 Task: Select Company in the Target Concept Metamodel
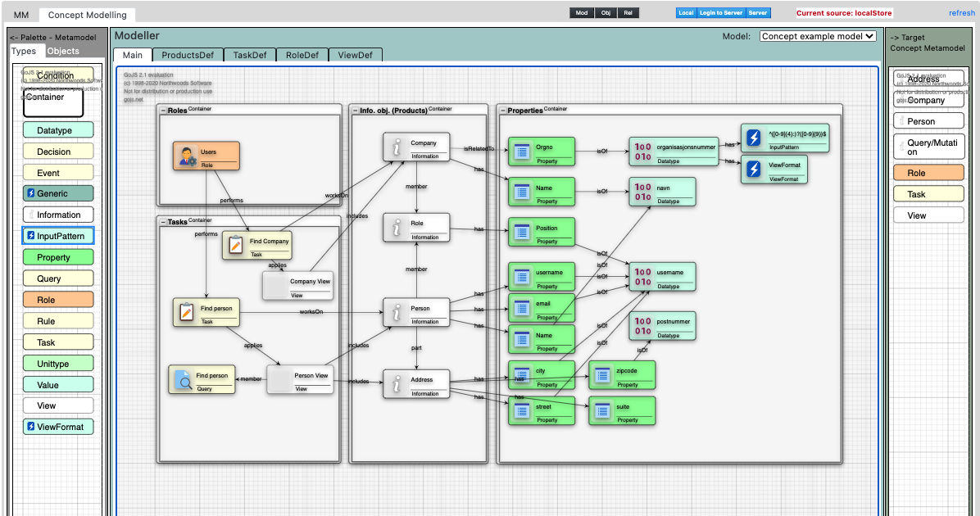tap(928, 100)
